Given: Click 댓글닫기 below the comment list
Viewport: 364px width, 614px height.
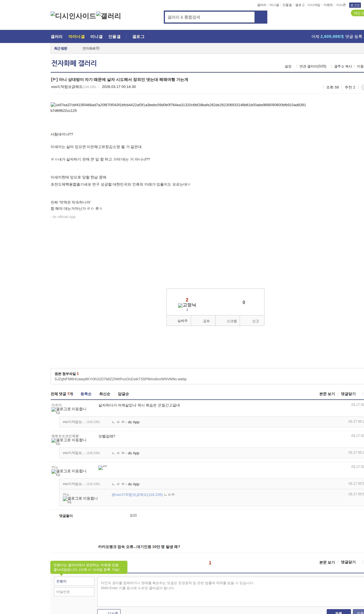Looking at the screenshot, I should point(348,562).
